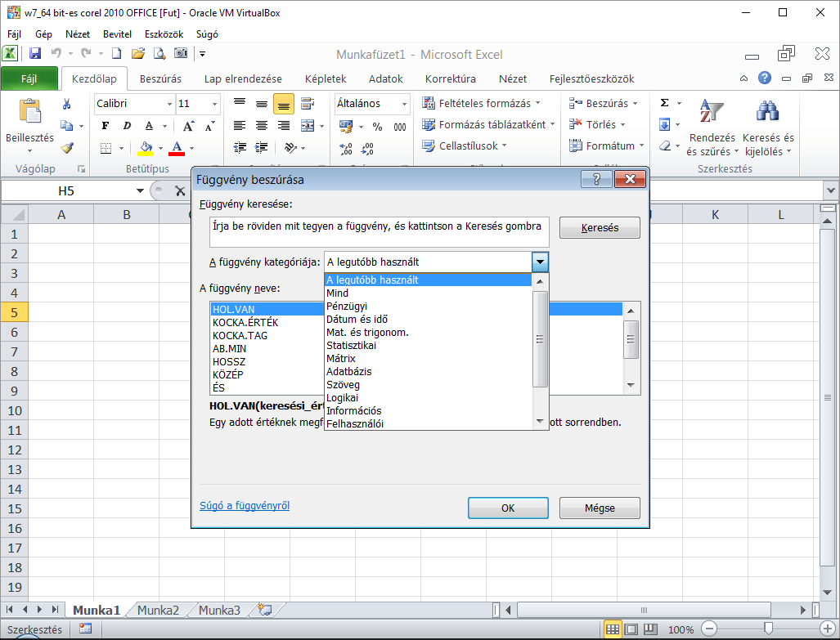
Task: Collapse the function category combo box arrow
Action: pos(540,262)
